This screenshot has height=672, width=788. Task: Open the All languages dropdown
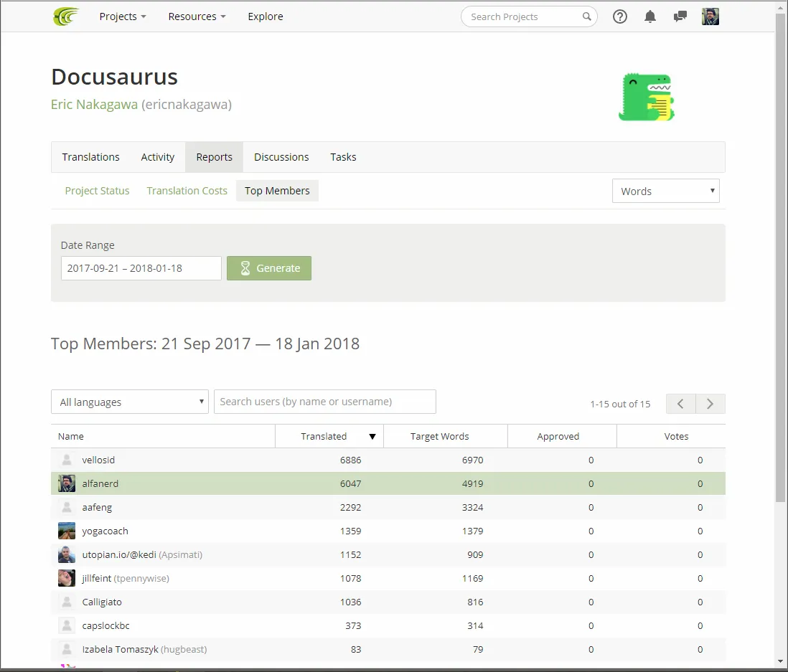130,402
